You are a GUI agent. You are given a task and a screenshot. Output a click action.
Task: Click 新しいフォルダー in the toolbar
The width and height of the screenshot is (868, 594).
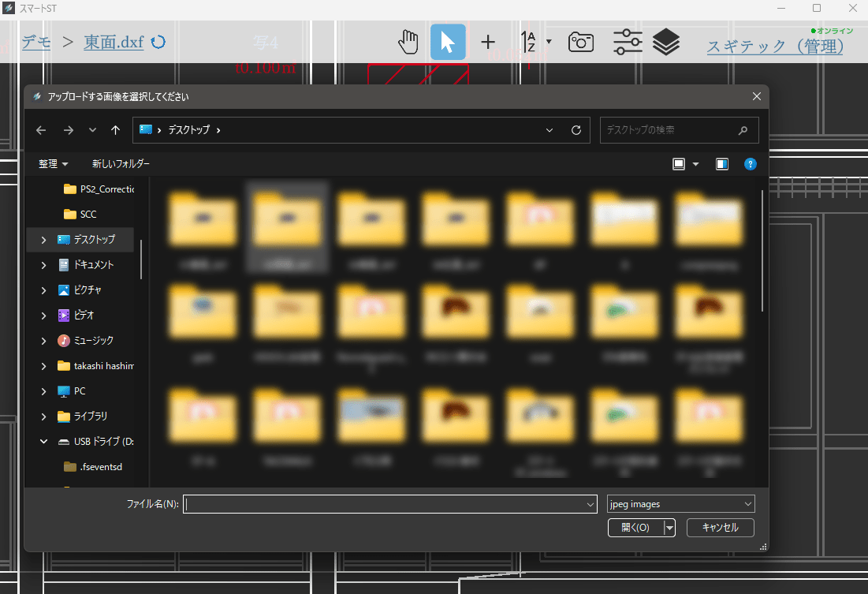[121, 164]
